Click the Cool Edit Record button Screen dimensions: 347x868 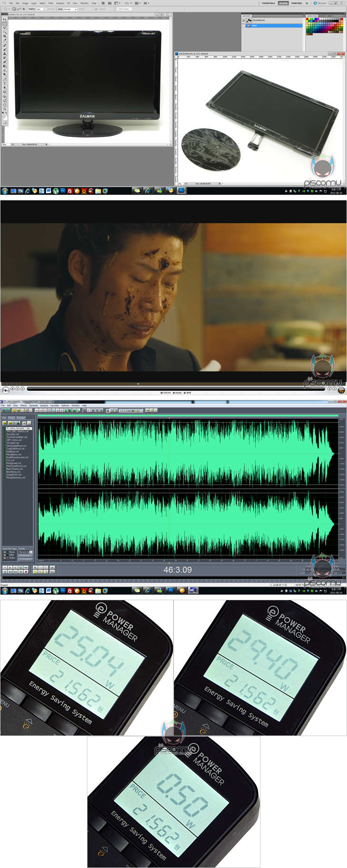point(26,572)
